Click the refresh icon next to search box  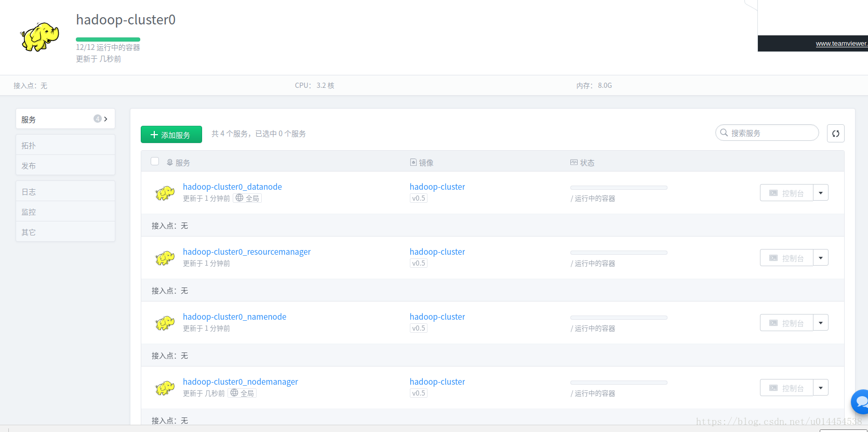(836, 134)
